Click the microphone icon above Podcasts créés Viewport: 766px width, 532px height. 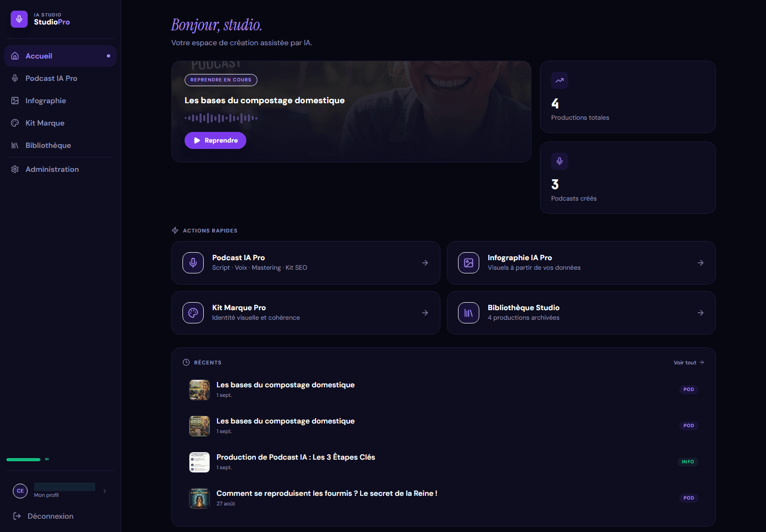point(560,161)
